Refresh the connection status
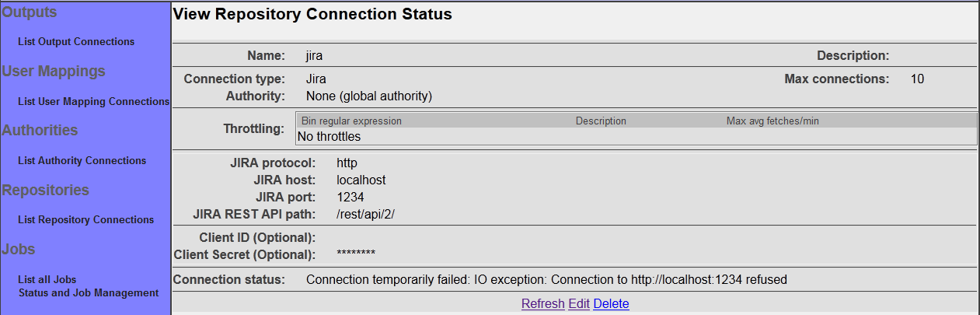Viewport: 980px width, 315px height. pos(542,304)
